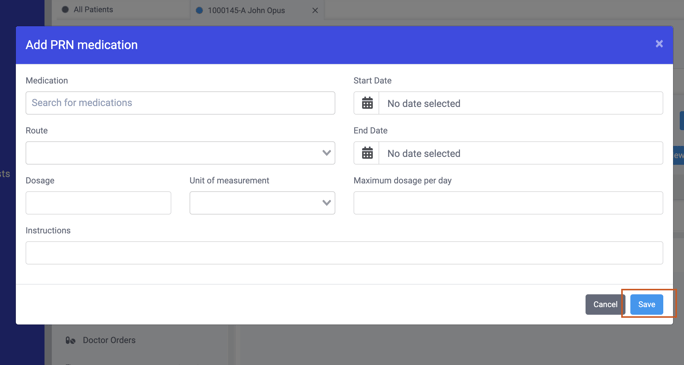The image size is (684, 365).
Task: Select the 1000145-A John Opus tab
Action: [x=246, y=10]
